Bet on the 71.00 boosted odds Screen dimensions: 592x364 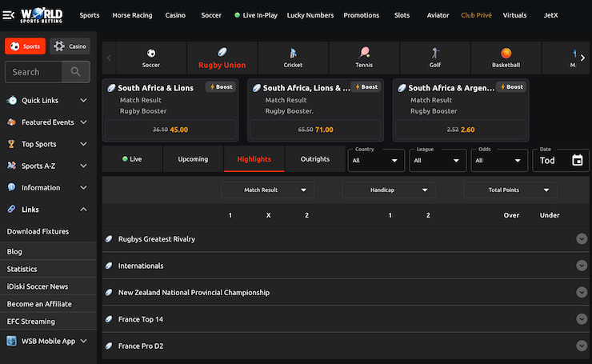316,130
